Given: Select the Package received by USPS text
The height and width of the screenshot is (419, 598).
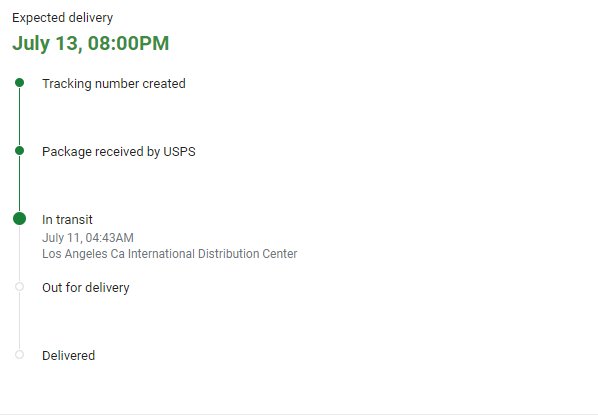Looking at the screenshot, I should (x=119, y=151).
